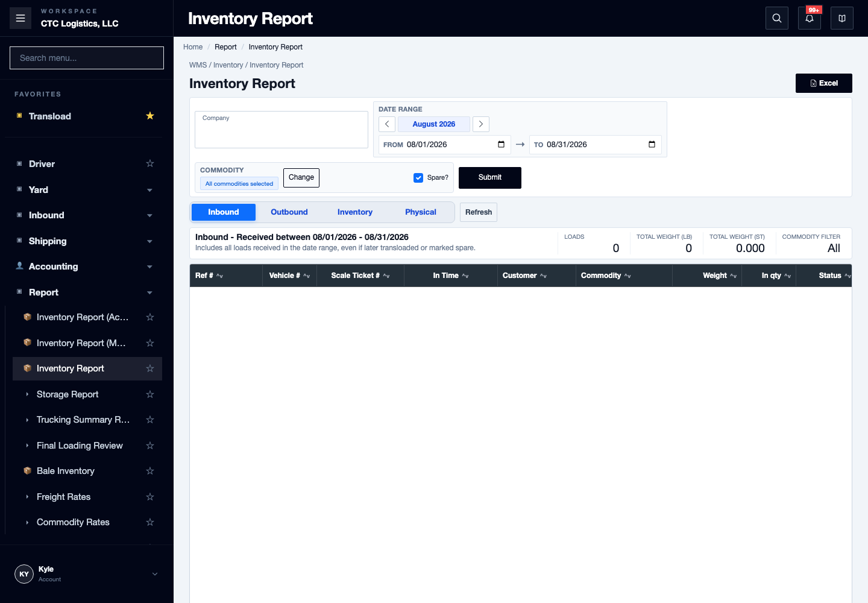Click the Bale Inventory star icon

pyautogui.click(x=150, y=471)
